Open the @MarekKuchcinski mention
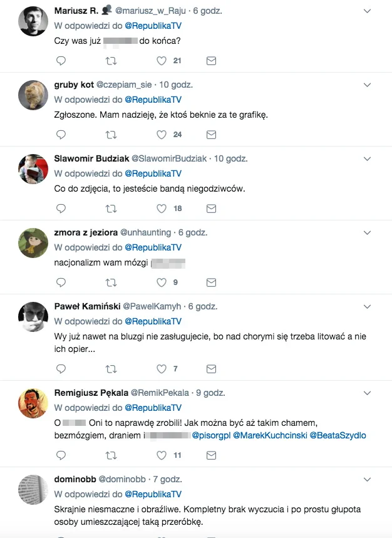The image size is (392, 538). click(x=270, y=435)
